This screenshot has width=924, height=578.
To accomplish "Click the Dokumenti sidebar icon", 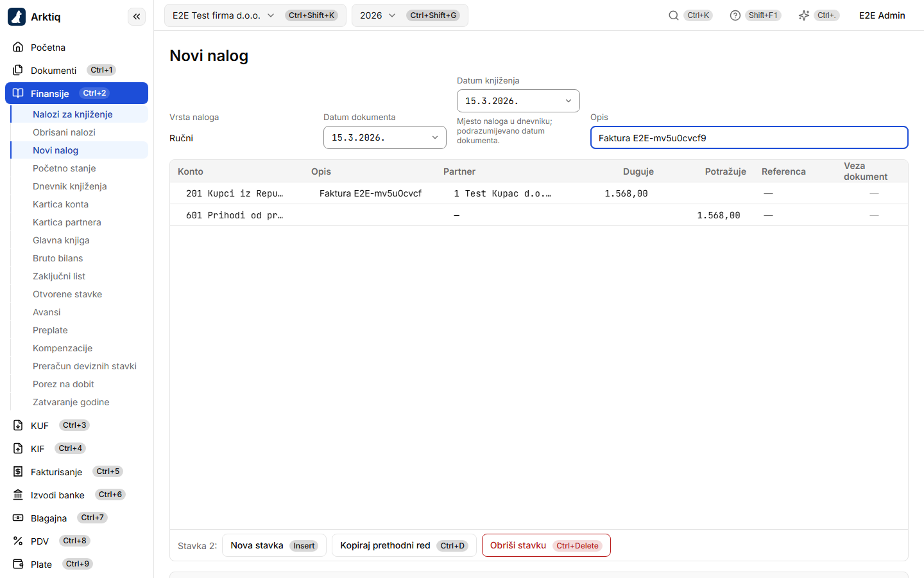I will pos(18,70).
